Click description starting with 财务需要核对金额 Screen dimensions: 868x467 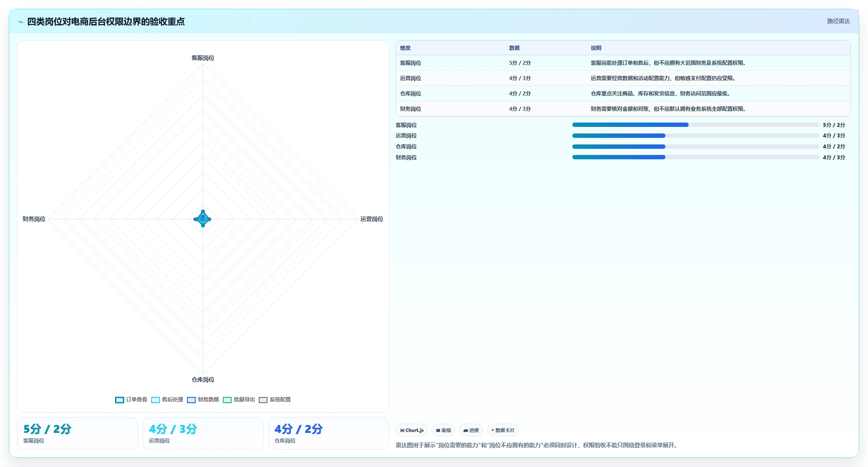click(668, 109)
